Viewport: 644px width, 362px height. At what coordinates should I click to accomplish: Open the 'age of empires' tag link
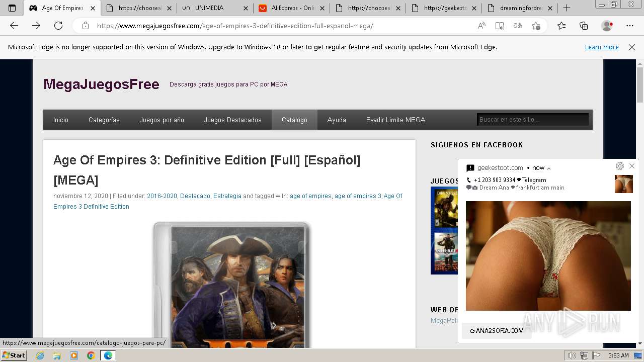tap(310, 196)
